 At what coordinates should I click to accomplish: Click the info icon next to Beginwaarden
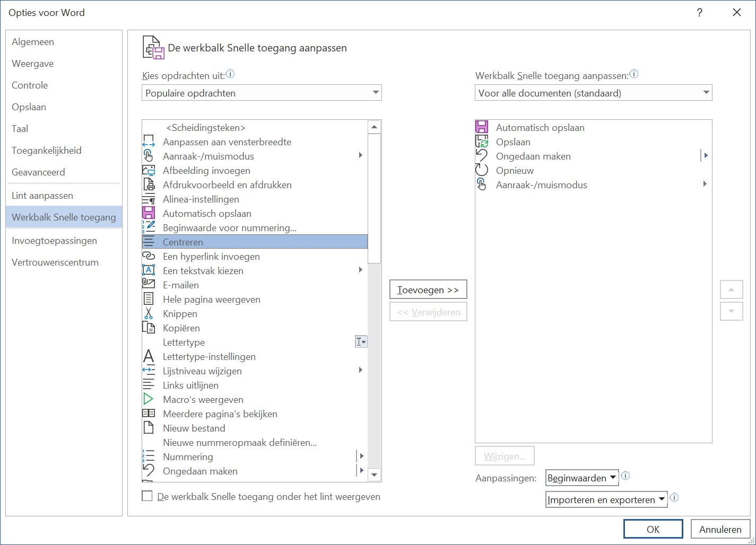click(x=625, y=476)
